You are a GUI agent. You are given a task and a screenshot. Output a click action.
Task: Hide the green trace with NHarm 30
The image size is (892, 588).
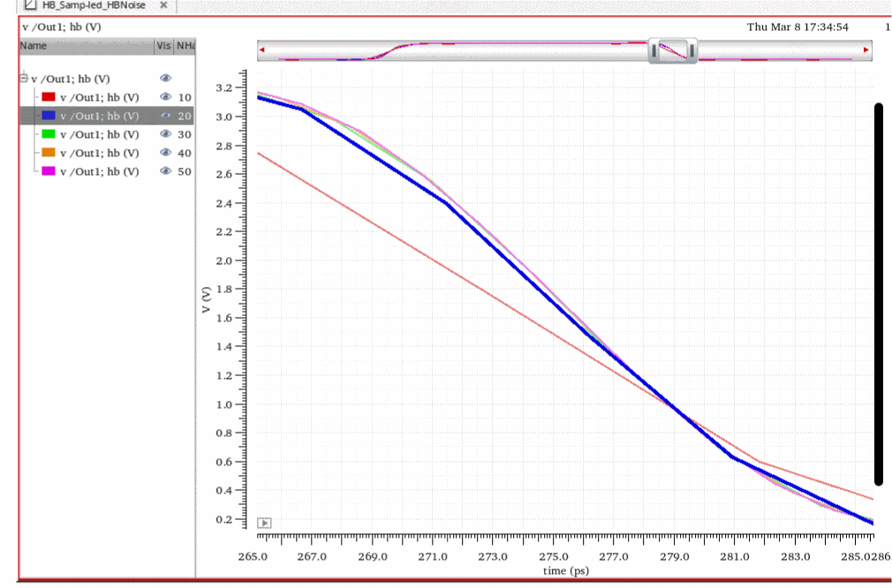tap(164, 134)
